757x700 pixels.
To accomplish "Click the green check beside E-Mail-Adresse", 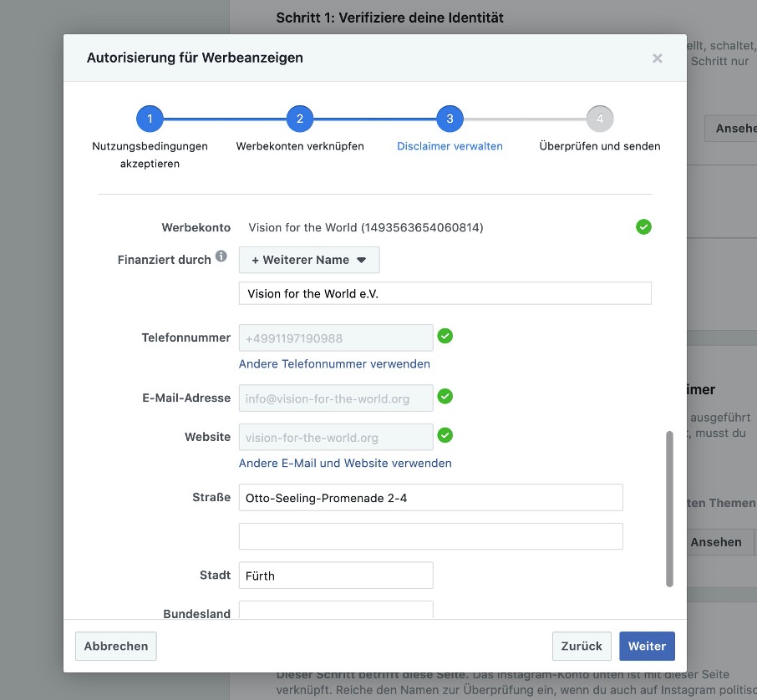I will point(445,396).
